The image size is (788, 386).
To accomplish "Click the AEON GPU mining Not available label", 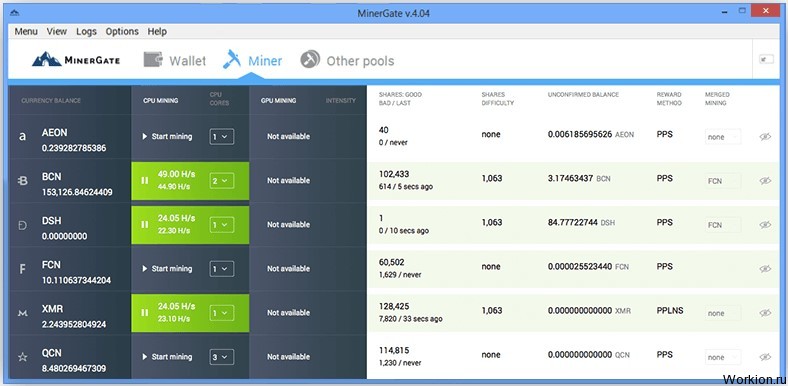I will 288,136.
